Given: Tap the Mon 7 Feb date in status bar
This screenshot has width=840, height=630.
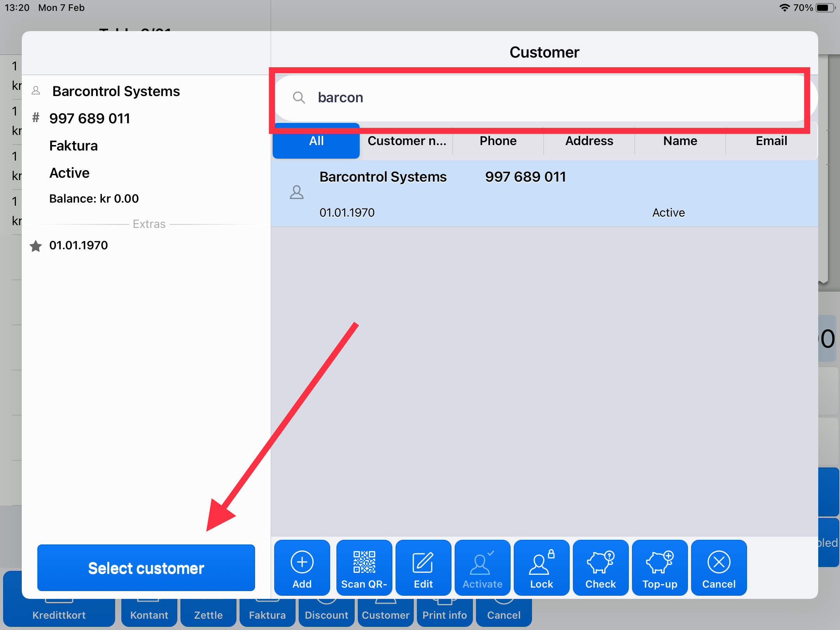Looking at the screenshot, I should click(x=61, y=8).
